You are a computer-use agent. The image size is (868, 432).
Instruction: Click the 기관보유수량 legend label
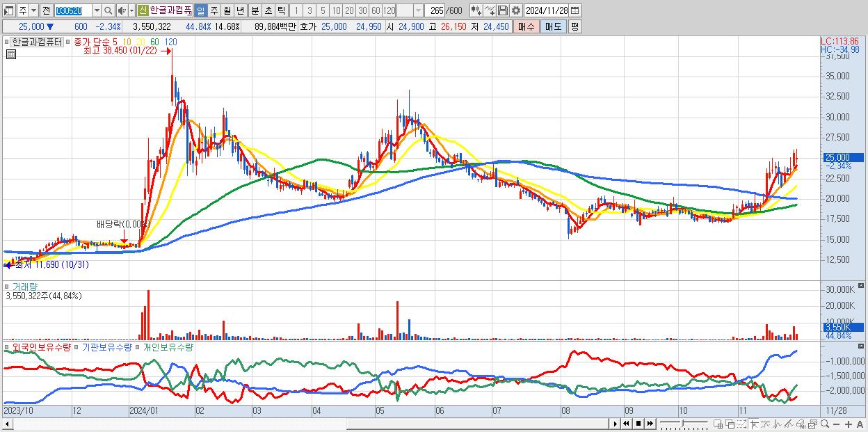[106, 346]
